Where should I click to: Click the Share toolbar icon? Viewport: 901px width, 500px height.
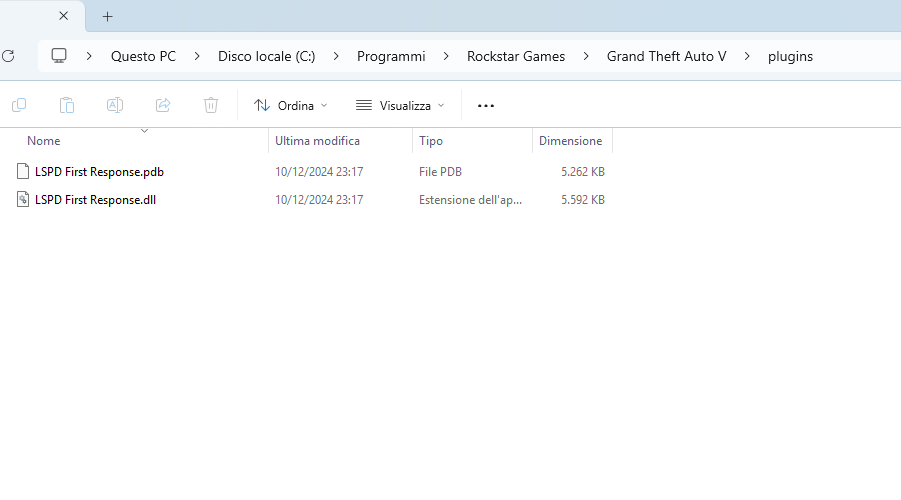tap(163, 105)
